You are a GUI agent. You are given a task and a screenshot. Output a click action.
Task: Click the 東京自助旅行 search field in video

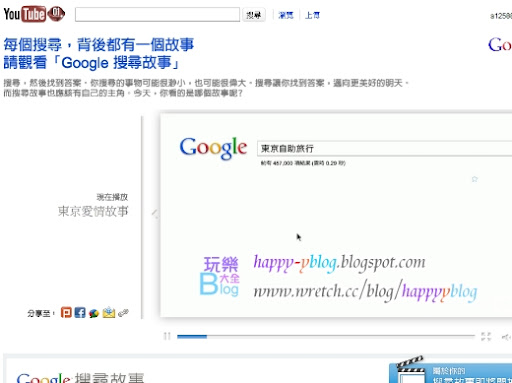pos(384,148)
